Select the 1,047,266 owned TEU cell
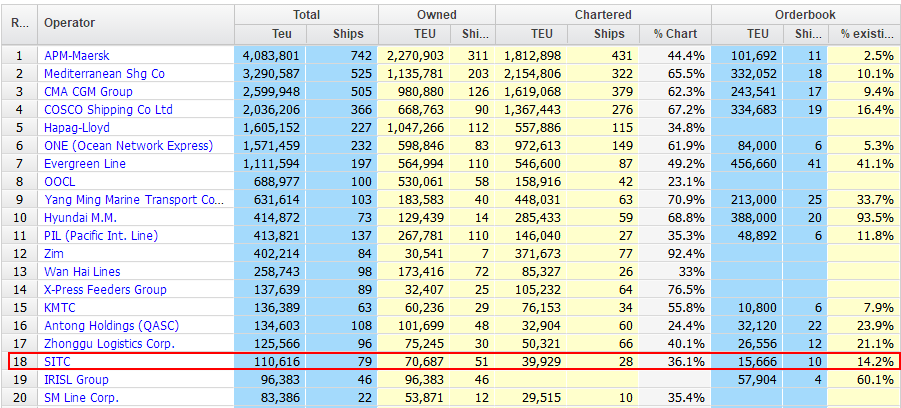901x408 pixels. point(414,128)
